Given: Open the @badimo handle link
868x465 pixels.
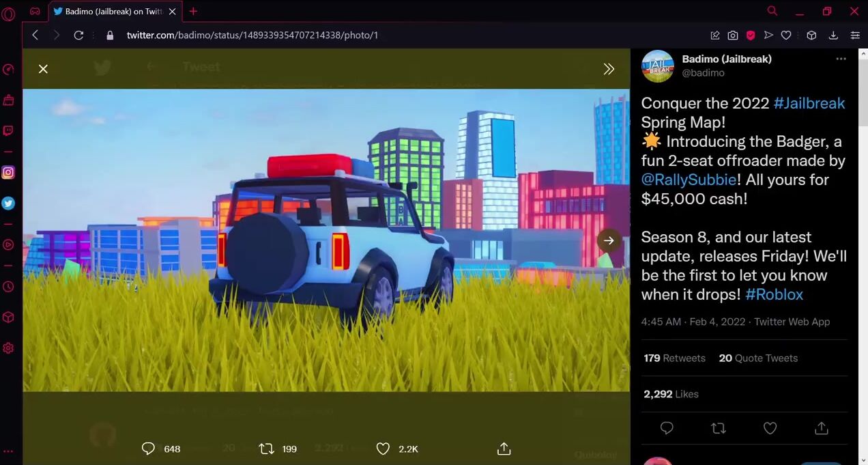Looking at the screenshot, I should pyautogui.click(x=704, y=72).
